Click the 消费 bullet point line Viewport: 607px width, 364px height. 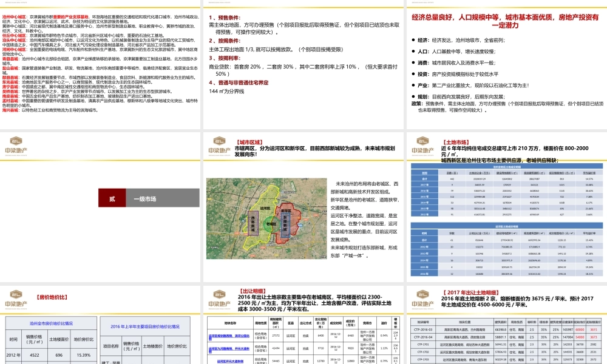click(x=453, y=62)
